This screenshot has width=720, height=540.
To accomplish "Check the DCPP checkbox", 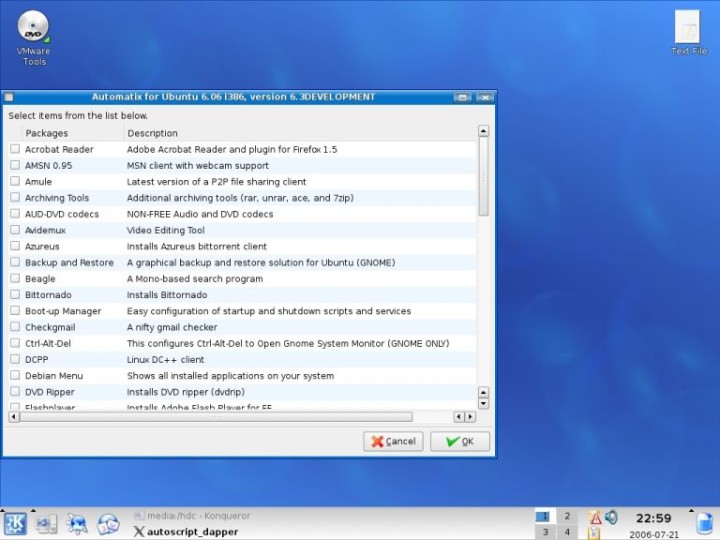I will click(x=15, y=359).
